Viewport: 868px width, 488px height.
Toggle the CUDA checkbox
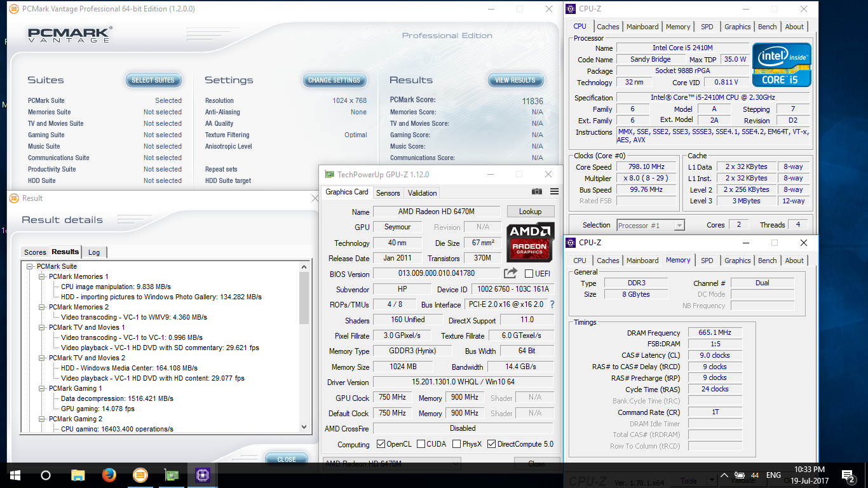point(421,444)
